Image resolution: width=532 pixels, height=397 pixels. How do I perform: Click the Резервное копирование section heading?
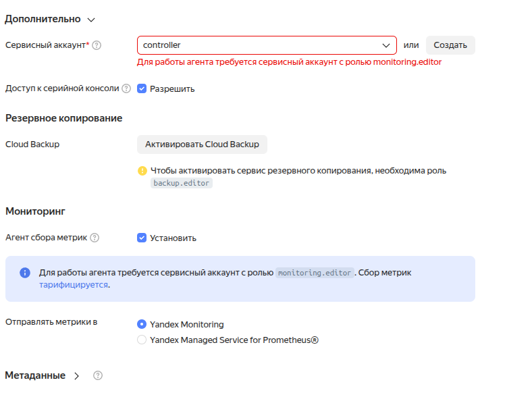point(63,118)
